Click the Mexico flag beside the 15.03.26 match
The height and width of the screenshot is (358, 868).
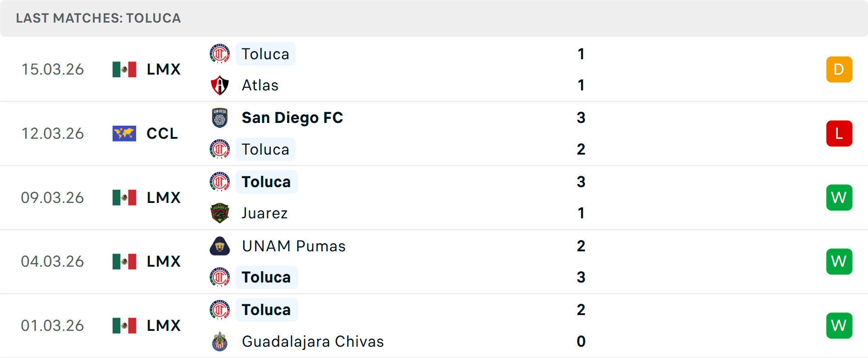(x=124, y=69)
